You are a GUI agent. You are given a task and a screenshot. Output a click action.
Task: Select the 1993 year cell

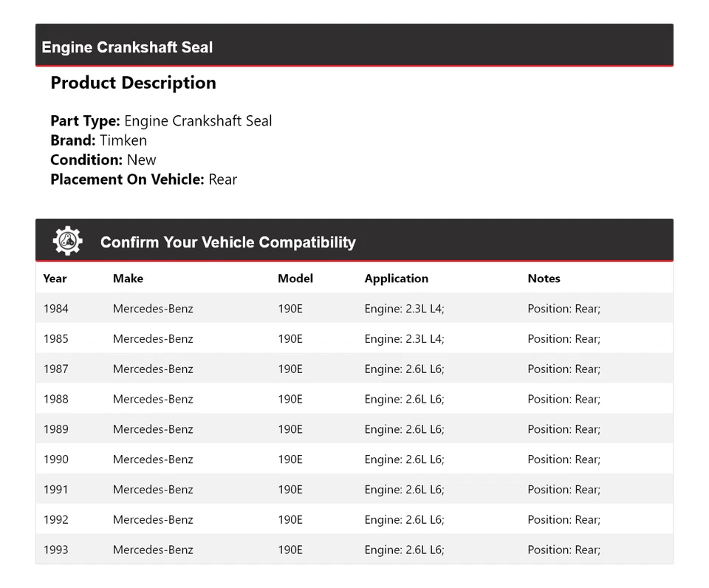point(56,550)
